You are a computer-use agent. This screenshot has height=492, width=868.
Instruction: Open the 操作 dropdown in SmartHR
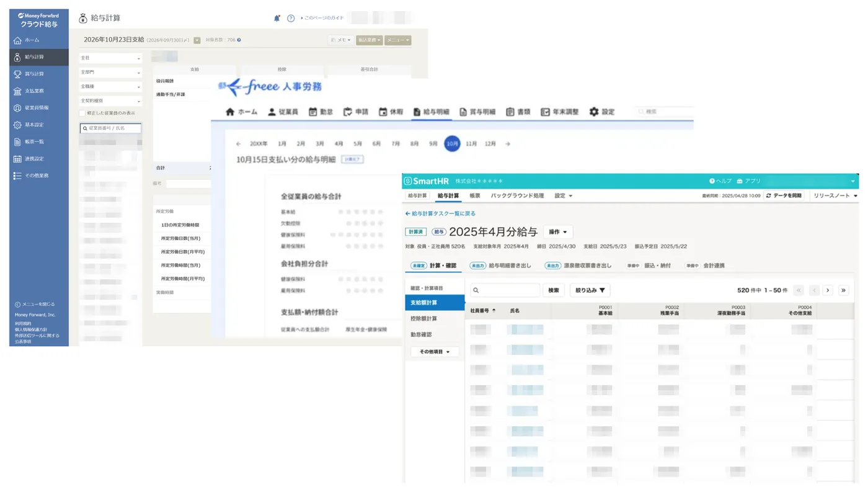(x=558, y=231)
